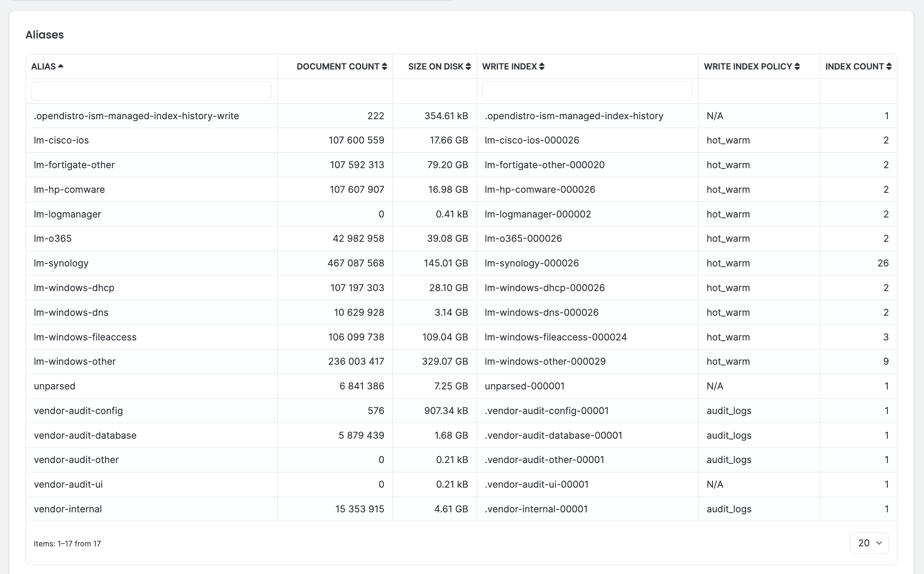Click the Index Count sort icon
This screenshot has width=924, height=574.
click(x=889, y=67)
